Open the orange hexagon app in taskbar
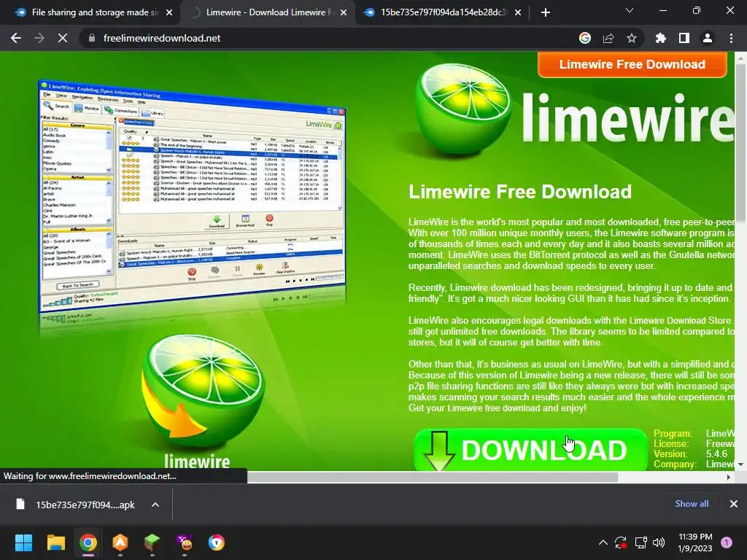The height and width of the screenshot is (560, 747). pyautogui.click(x=120, y=542)
